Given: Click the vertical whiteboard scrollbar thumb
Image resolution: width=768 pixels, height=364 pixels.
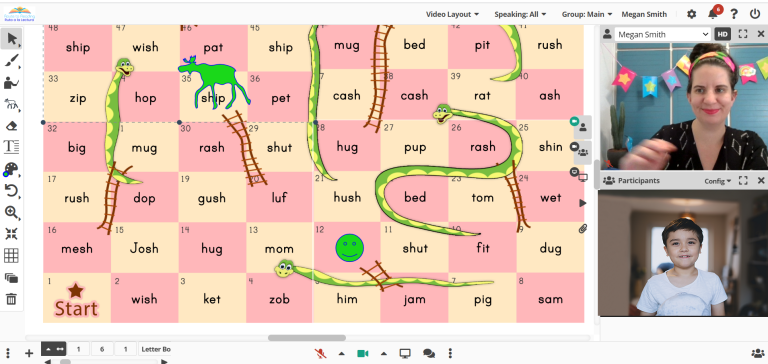Looking at the screenshot, I should pos(597,174).
